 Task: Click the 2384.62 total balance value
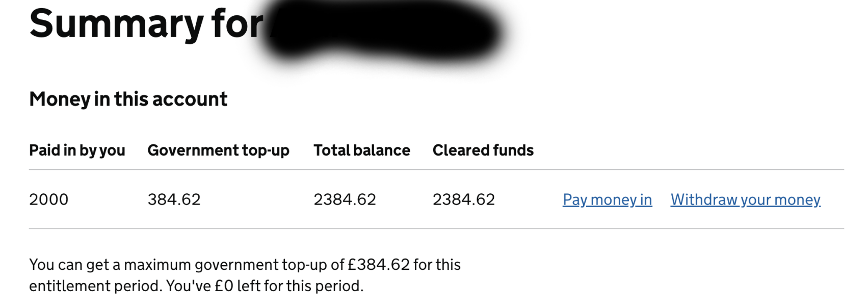pyautogui.click(x=345, y=199)
